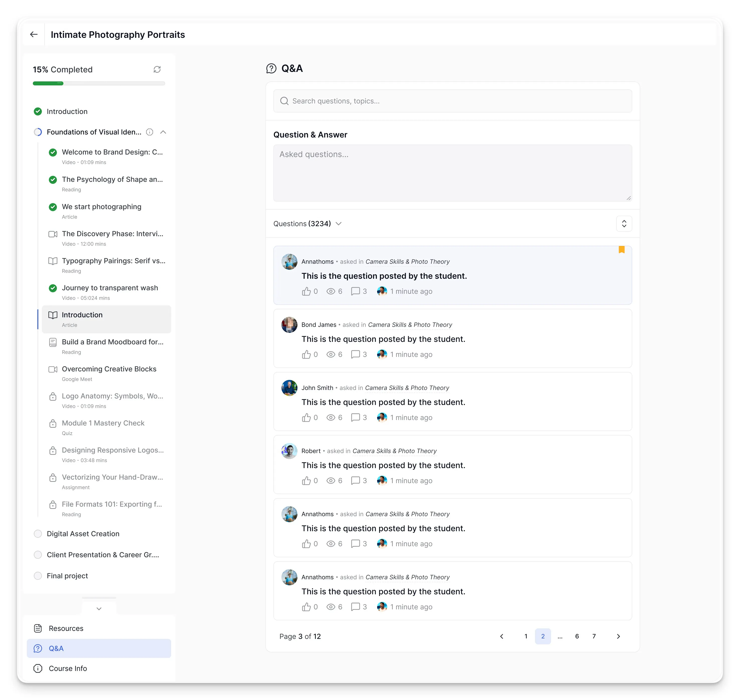This screenshot has height=700, width=740.
Task: Click the back arrow beside the course title
Action: point(34,34)
